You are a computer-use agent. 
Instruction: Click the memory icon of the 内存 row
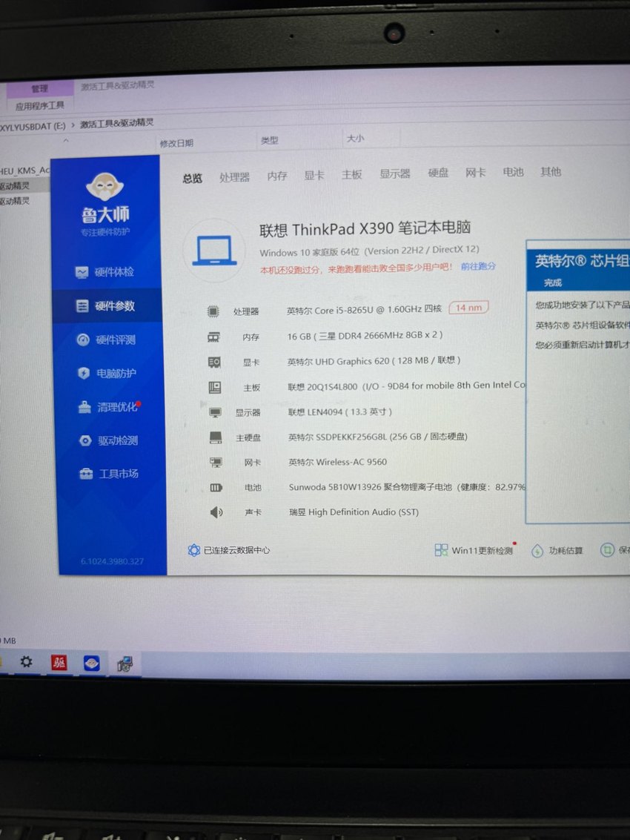(x=213, y=337)
